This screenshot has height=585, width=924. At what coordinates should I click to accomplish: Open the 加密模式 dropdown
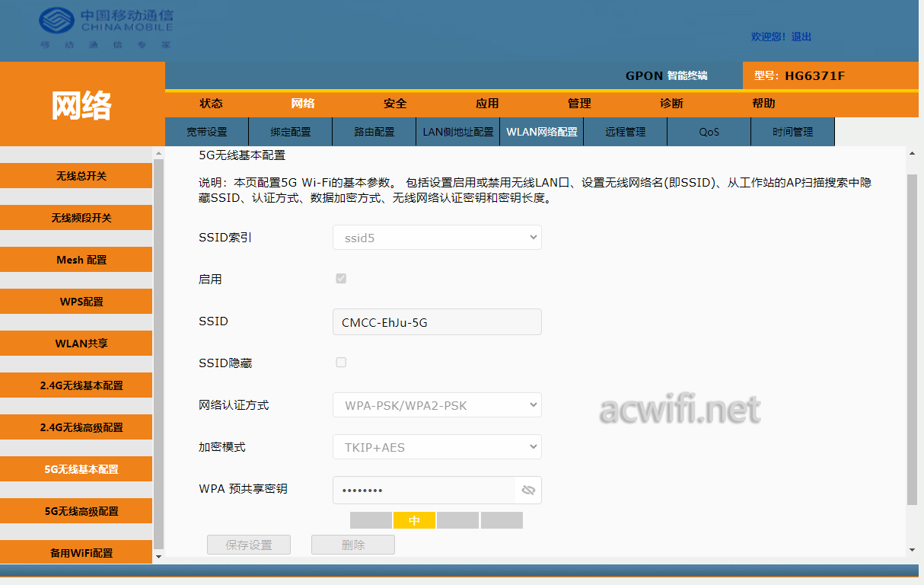click(x=437, y=447)
